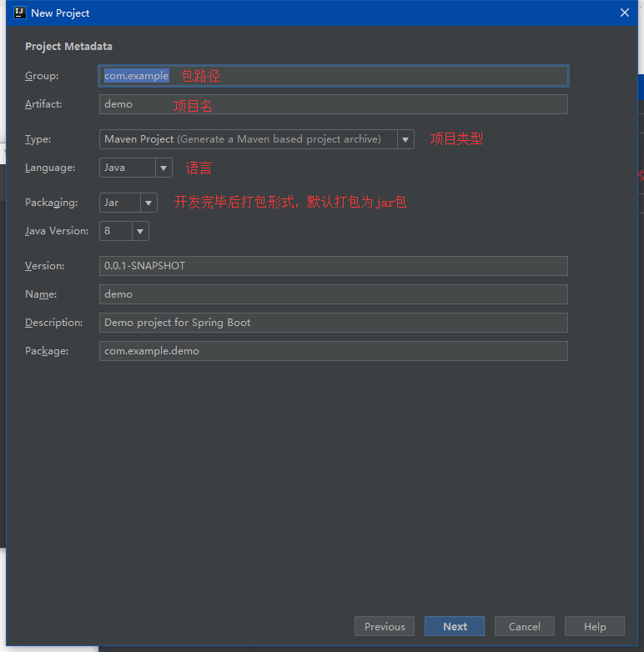
Task: Click the Artifact label
Action: [43, 104]
